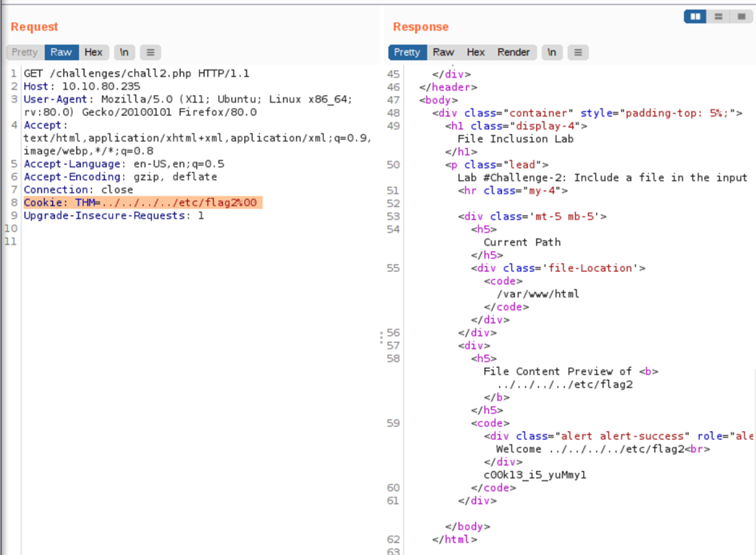Click the /var/www/html path in response
The height and width of the screenshot is (555, 756).
(x=537, y=293)
